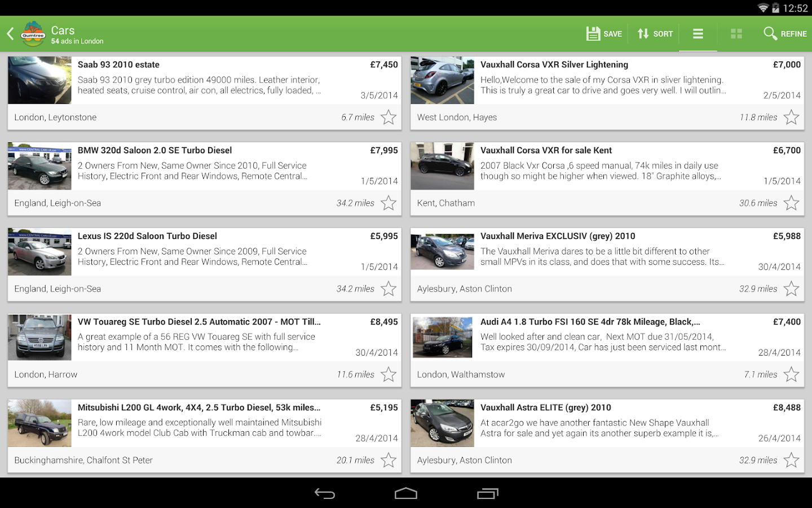Screen dimensions: 812x508
Task: Select the £7,000 price on Corsa ad
Action: coord(787,65)
